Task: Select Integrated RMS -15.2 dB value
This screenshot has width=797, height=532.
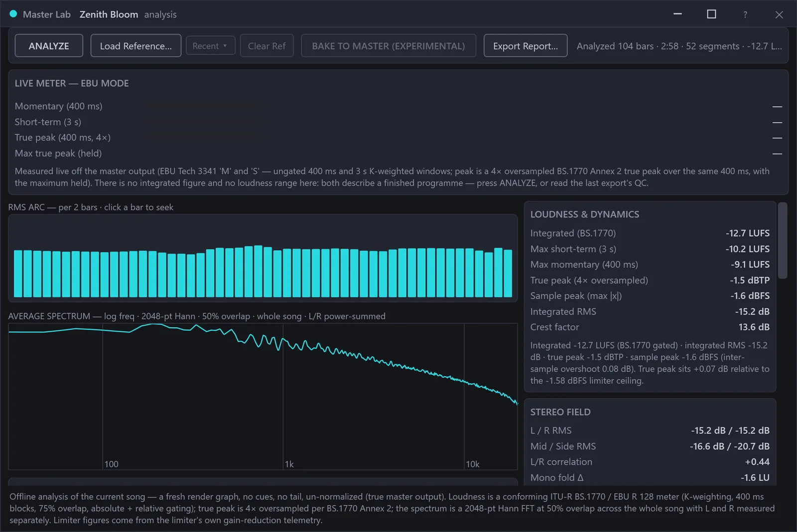Action: 752,311
